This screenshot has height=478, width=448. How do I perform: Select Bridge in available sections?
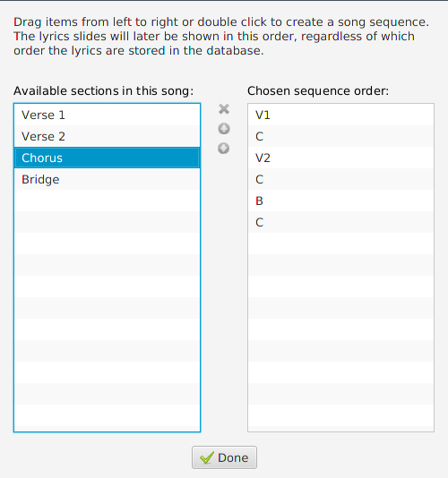[x=108, y=179]
